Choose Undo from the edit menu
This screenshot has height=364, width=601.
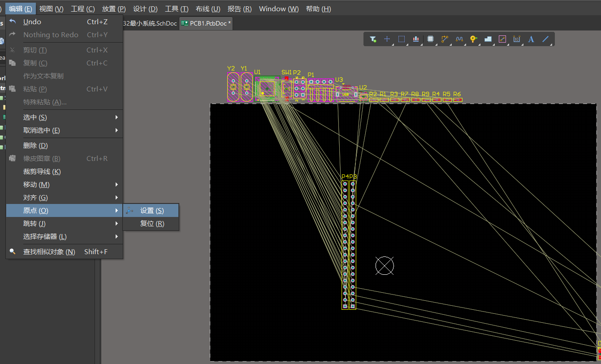point(65,22)
